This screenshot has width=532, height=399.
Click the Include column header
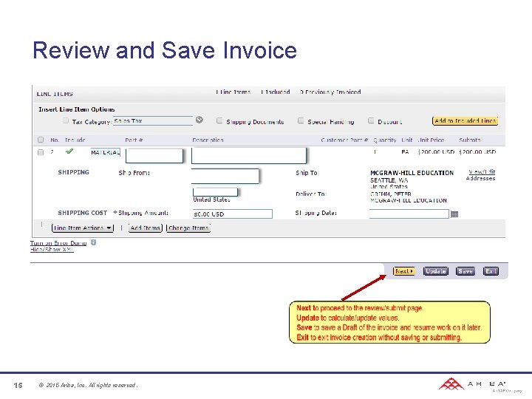[75, 140]
